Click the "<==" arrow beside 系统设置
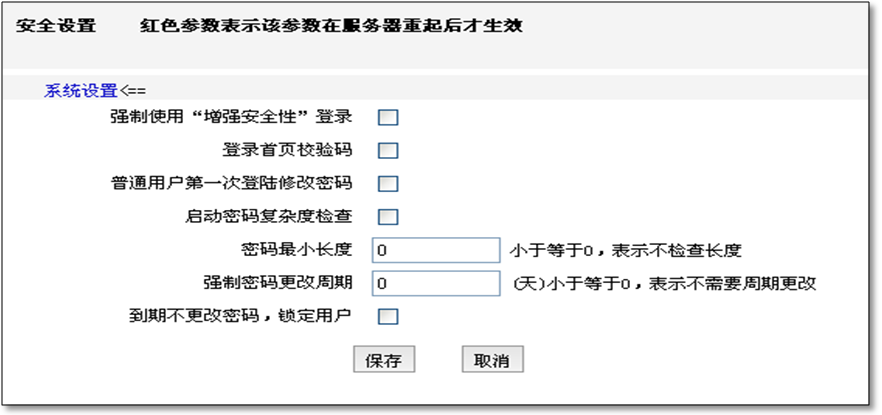This screenshot has height=415, width=882. click(x=133, y=90)
